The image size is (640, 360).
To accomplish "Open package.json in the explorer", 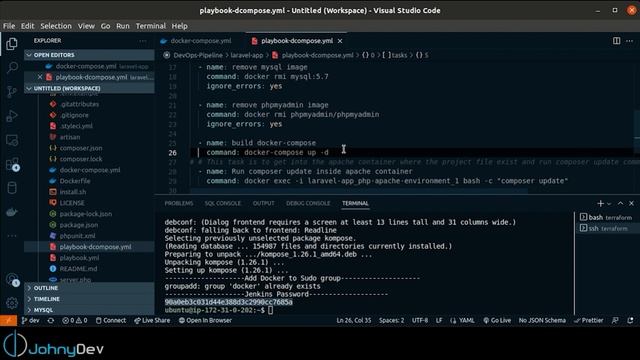I will coord(79,225).
